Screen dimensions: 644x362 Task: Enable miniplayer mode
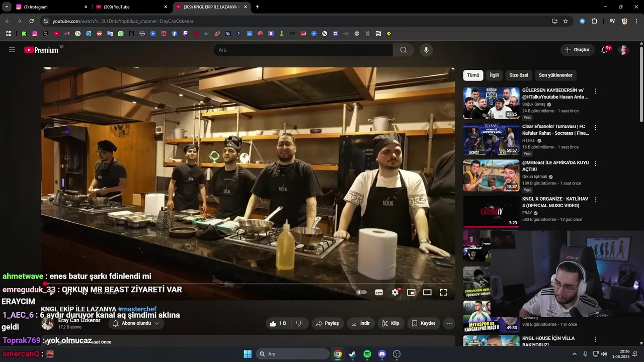point(411,292)
